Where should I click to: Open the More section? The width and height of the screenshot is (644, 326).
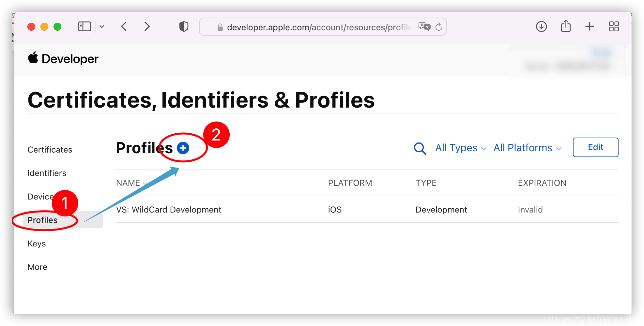[38, 267]
